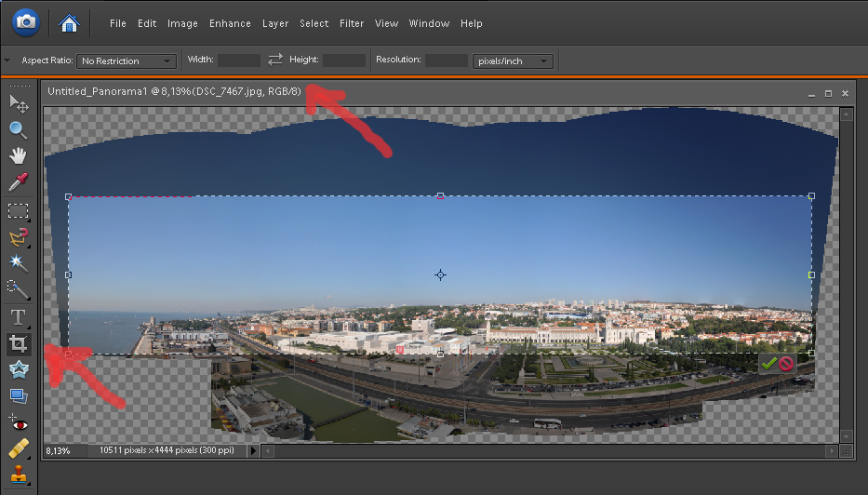Swap the Width and Height values
Viewport: 868px width, 495px height.
(274, 60)
